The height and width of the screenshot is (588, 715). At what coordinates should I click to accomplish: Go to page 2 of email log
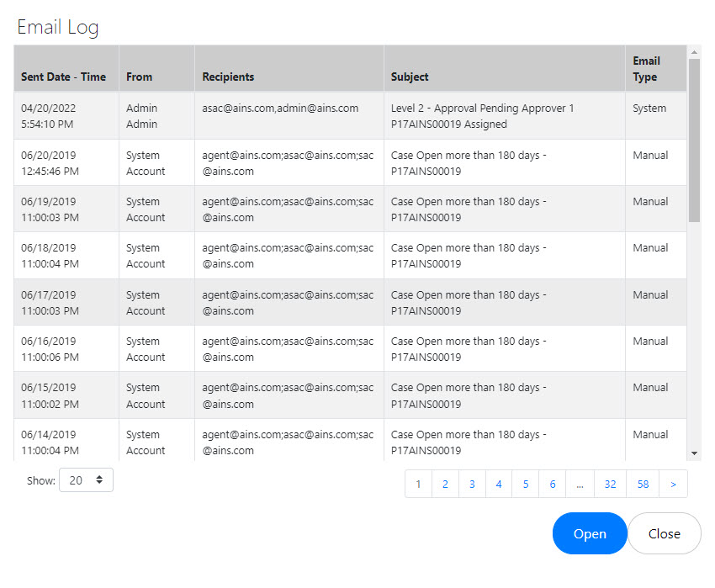pyautogui.click(x=445, y=484)
